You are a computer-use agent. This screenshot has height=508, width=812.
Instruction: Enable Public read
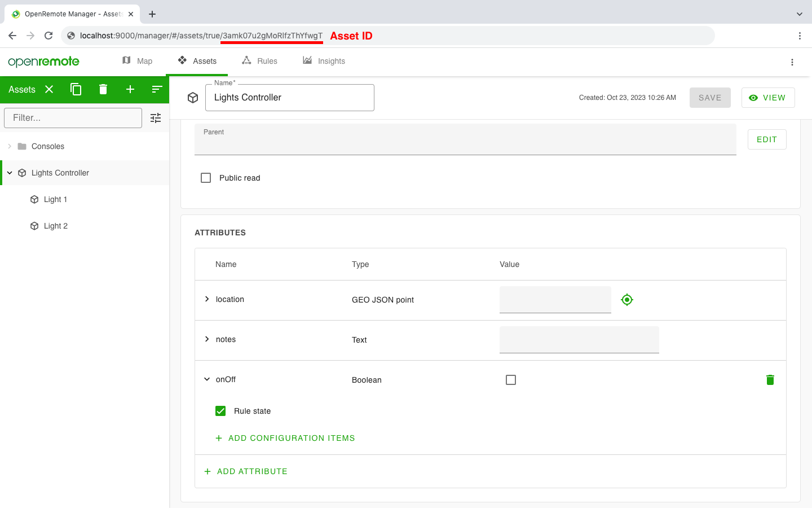click(206, 177)
